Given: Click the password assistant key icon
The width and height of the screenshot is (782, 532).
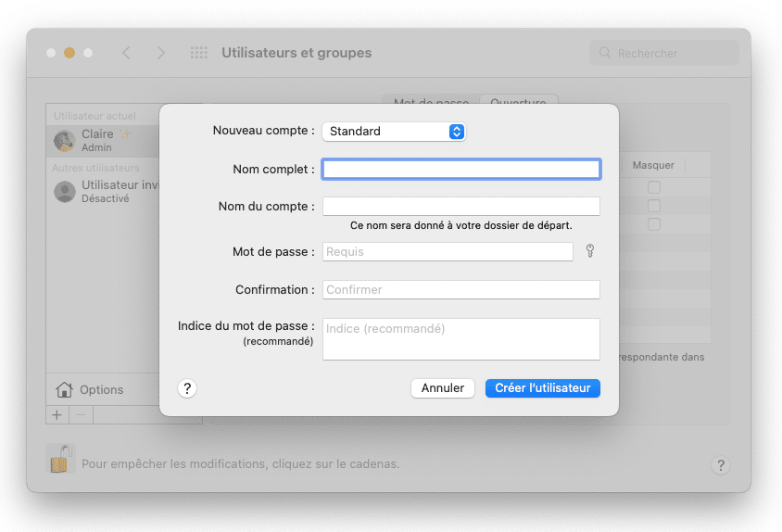Looking at the screenshot, I should pos(588,251).
